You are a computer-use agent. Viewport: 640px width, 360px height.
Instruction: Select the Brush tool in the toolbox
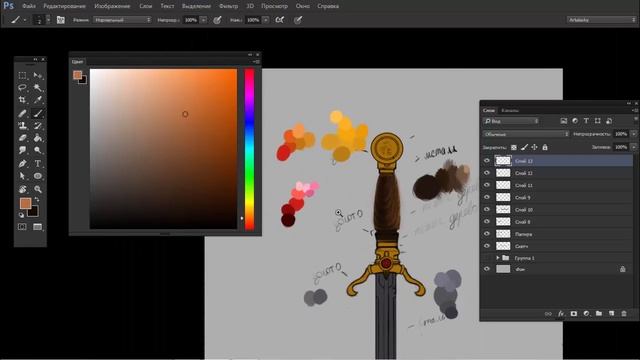point(38,113)
